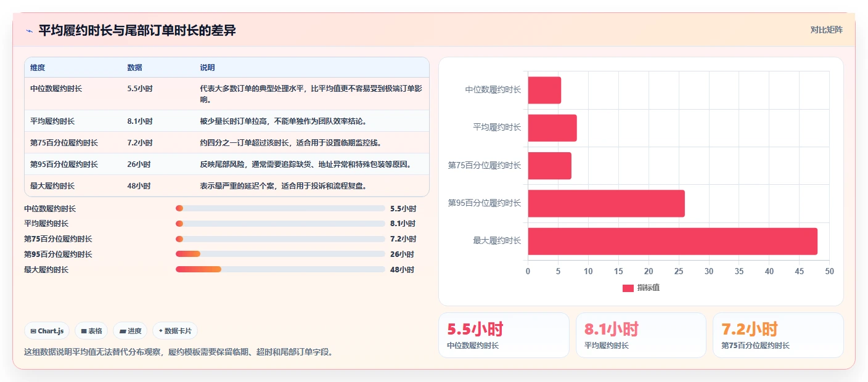Viewport: 868px width, 382px height.
Task: Click the 平均履约时长 chart bar
Action: click(x=552, y=128)
